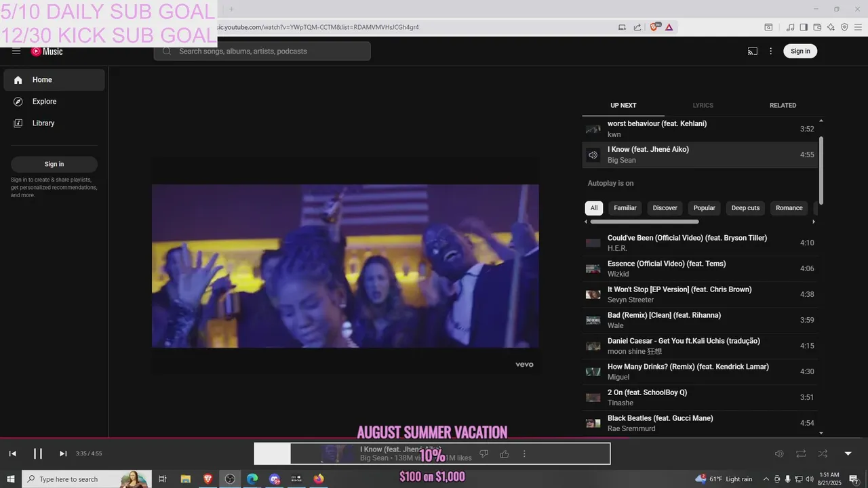Click the Brave Rewards triangle icon
Viewport: 868px width, 488px height.
[x=669, y=27]
